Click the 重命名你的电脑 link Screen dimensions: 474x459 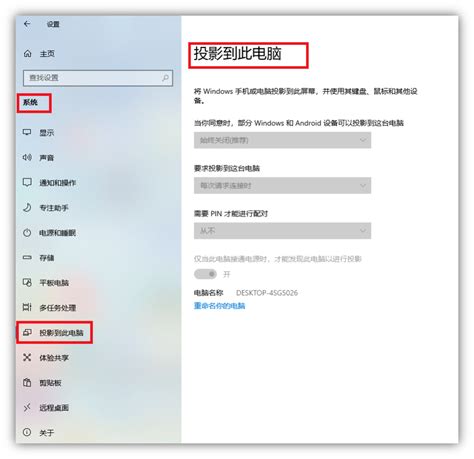(x=220, y=306)
